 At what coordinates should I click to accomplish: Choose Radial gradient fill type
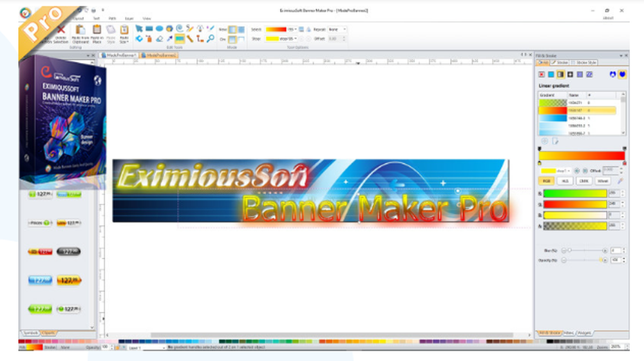570,74
